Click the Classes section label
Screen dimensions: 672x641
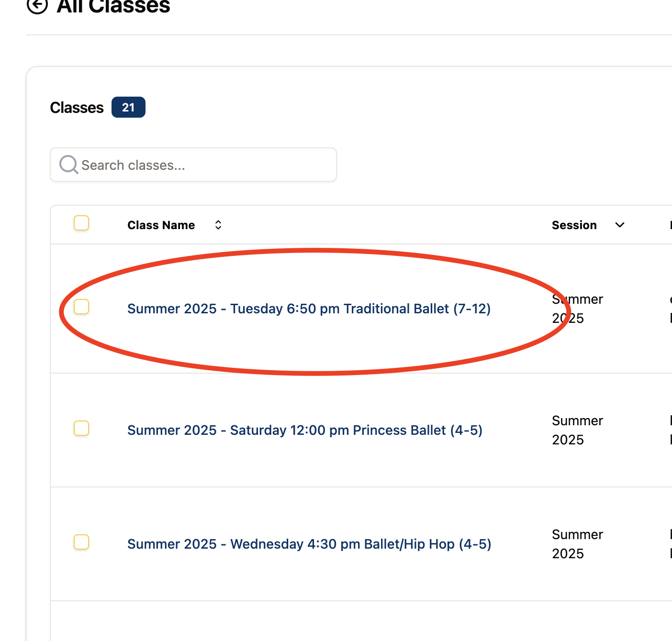(x=77, y=108)
